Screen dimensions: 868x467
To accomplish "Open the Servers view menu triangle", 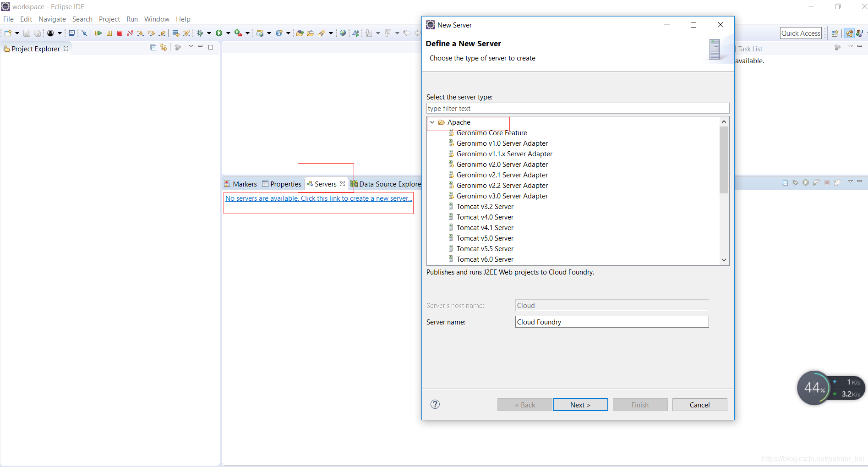I will (x=851, y=181).
